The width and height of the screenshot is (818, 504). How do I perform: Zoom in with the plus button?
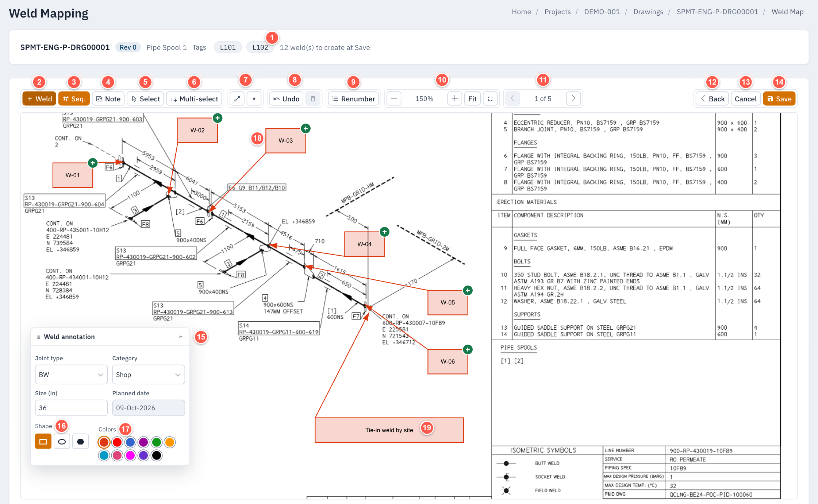pyautogui.click(x=455, y=99)
